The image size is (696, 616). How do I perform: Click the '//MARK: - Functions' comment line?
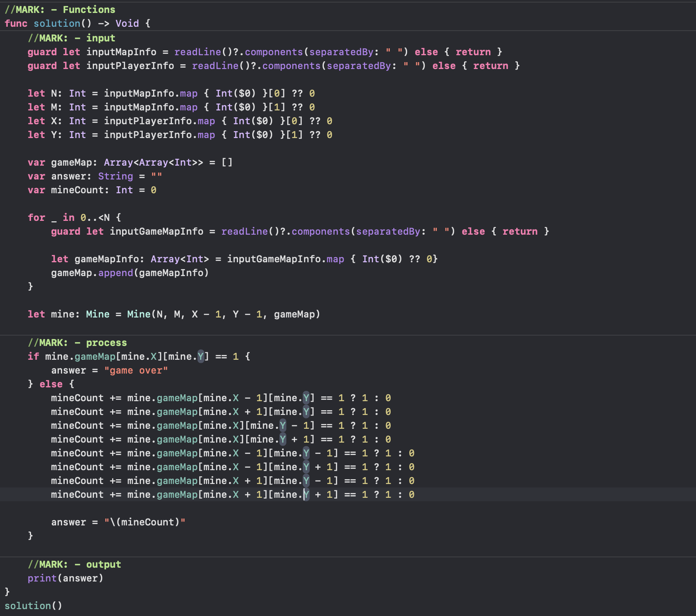[60, 9]
